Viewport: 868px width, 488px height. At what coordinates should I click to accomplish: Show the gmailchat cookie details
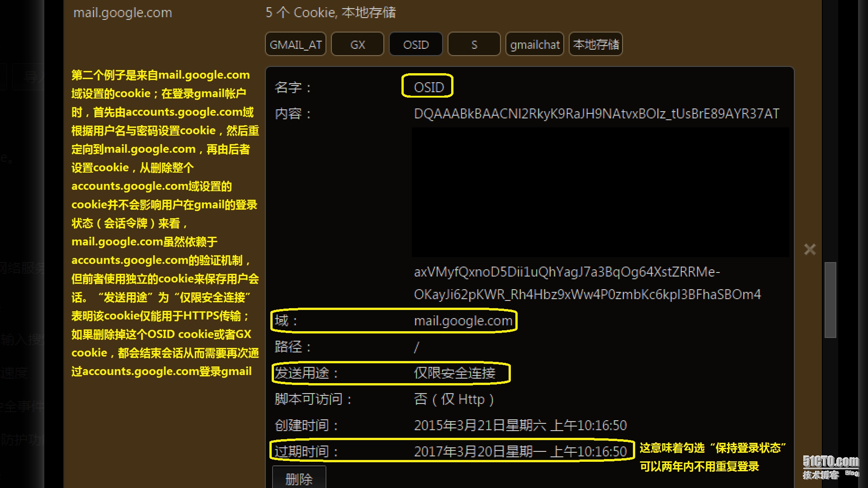coord(534,44)
